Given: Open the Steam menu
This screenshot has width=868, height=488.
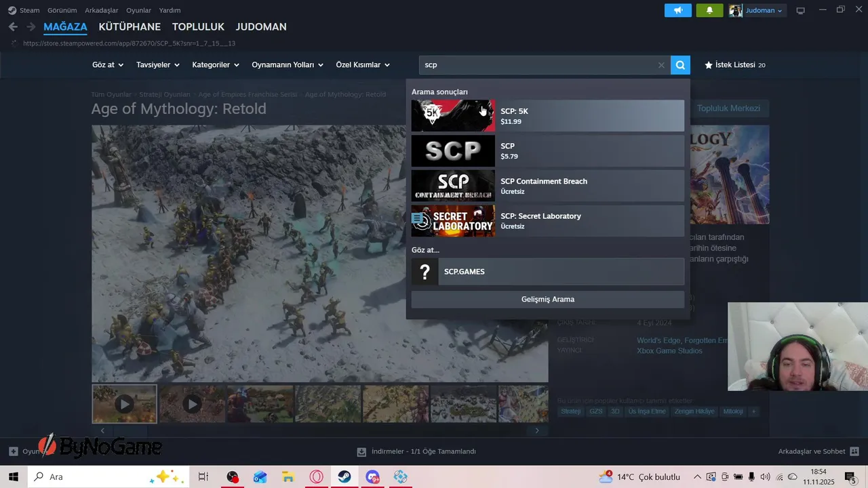Looking at the screenshot, I should [x=29, y=10].
